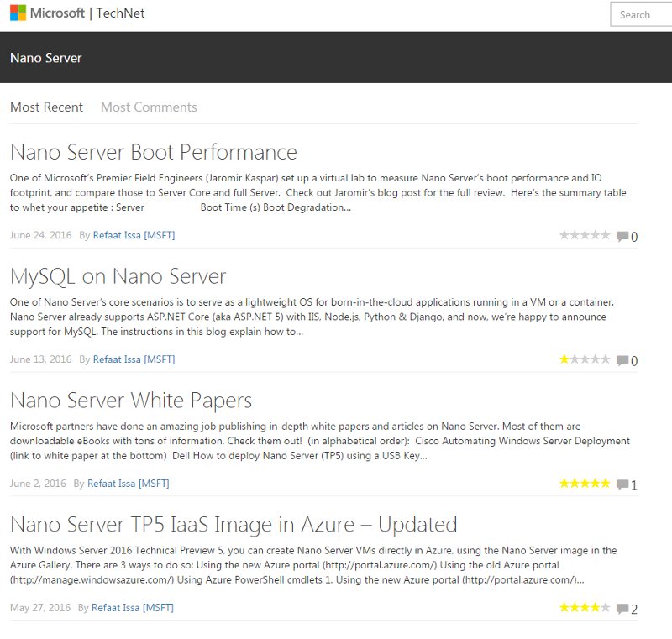
Task: Click the June 13, 2016 date text
Action: [x=40, y=359]
